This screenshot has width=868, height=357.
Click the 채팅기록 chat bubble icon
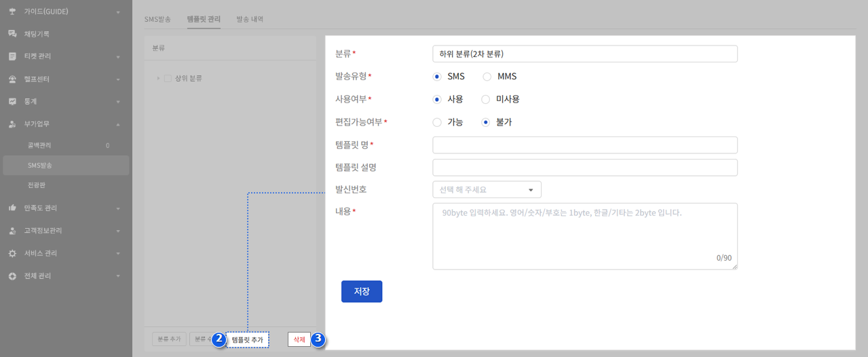tap(12, 34)
